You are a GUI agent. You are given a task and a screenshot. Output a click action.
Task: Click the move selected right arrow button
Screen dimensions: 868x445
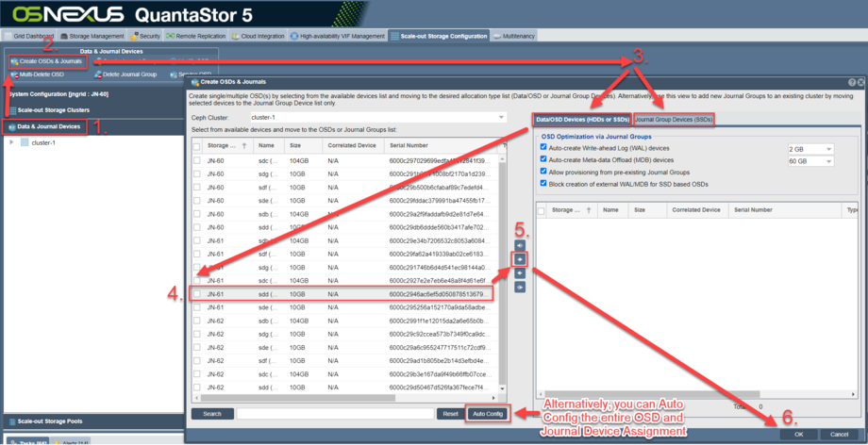(x=520, y=259)
